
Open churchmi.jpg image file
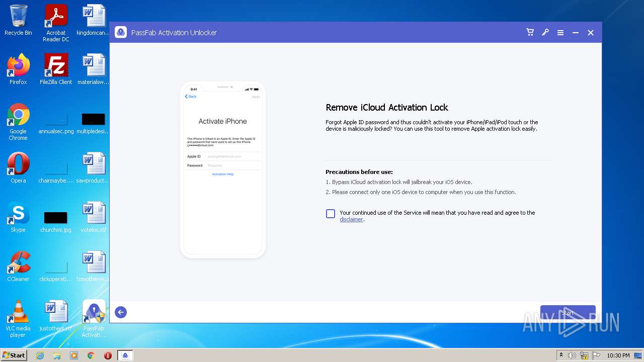56,222
